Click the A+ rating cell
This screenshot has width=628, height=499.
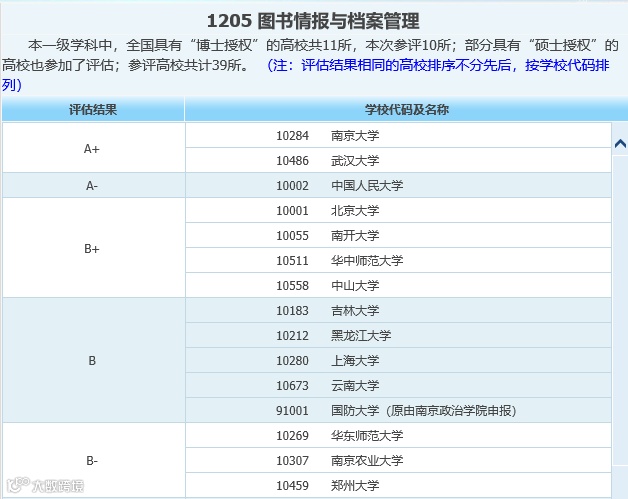(x=94, y=148)
